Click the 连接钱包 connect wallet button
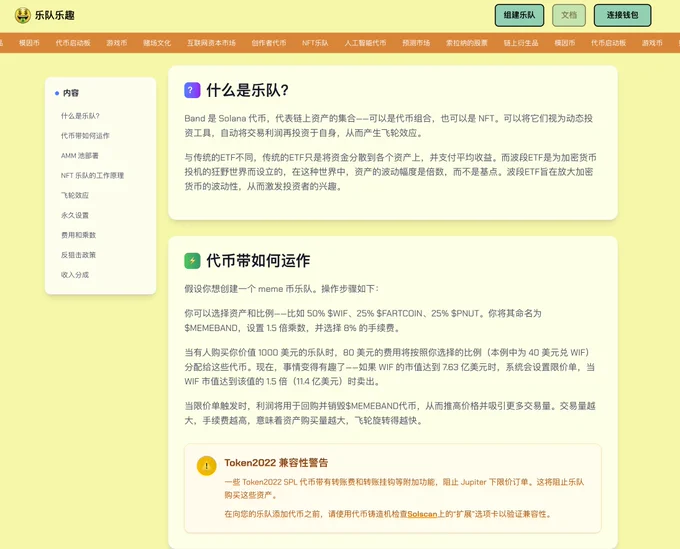The width and height of the screenshot is (680, 549). pos(622,15)
